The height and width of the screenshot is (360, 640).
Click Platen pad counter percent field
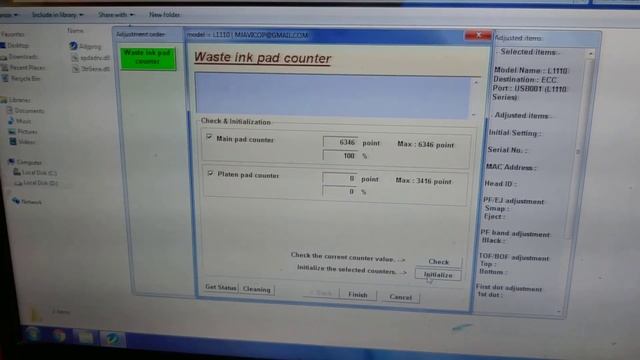coord(339,191)
